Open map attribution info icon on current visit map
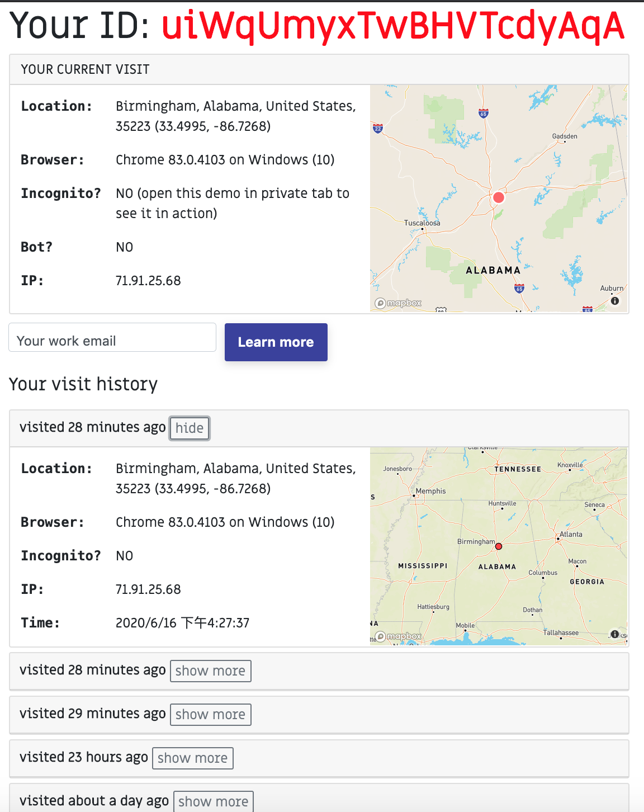Viewport: 644px width, 812px height. 615,301
